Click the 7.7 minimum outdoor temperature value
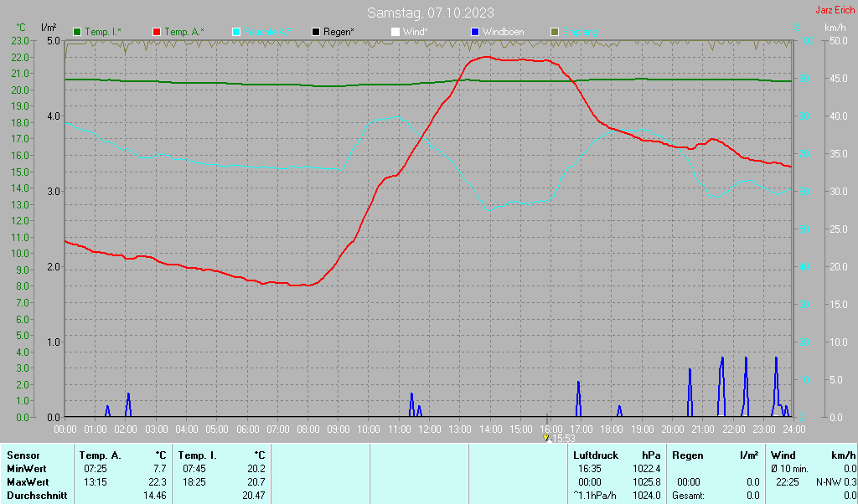 click(160, 469)
